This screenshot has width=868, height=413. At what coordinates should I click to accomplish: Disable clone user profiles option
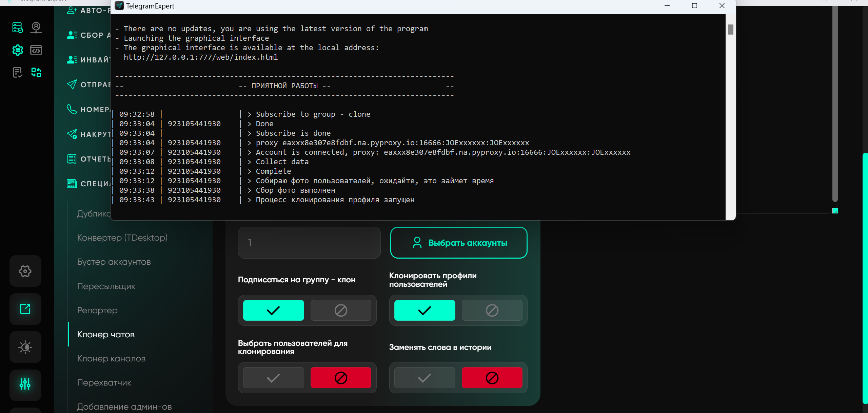492,310
